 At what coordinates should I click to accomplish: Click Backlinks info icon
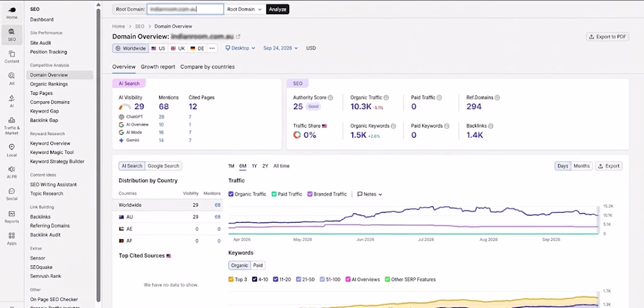(491, 126)
